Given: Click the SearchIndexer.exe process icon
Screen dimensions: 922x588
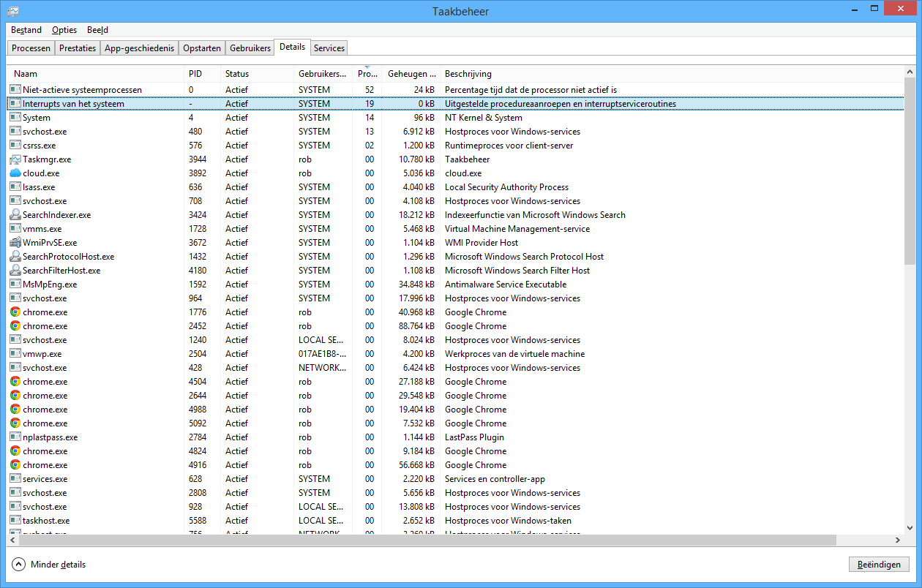Looking at the screenshot, I should pos(15,215).
